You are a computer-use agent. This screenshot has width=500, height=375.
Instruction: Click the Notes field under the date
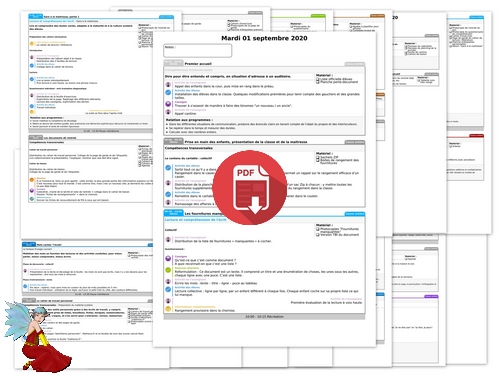click(198, 51)
